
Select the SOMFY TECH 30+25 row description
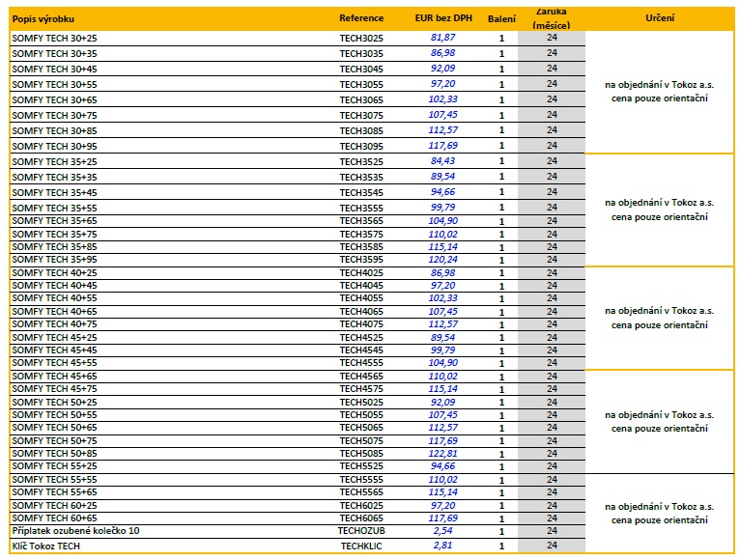[x=54, y=39]
